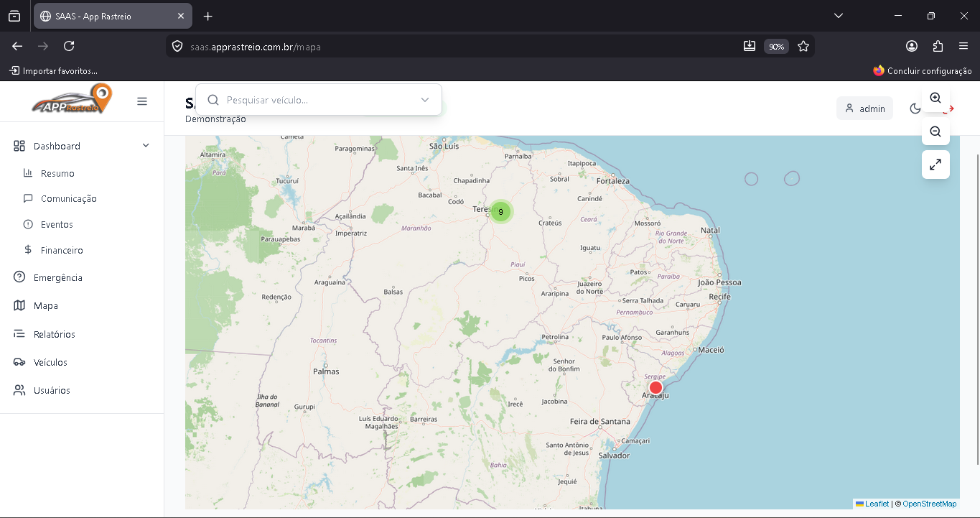The height and width of the screenshot is (518, 980).
Task: Focus the Pesquisar veículo search field
Action: click(319, 100)
